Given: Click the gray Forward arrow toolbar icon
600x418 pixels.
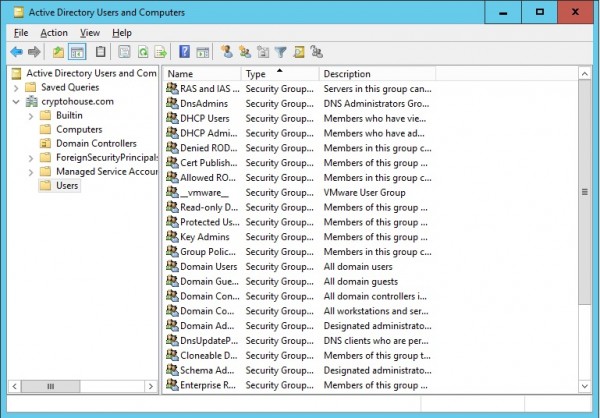Looking at the screenshot, I should [34, 52].
